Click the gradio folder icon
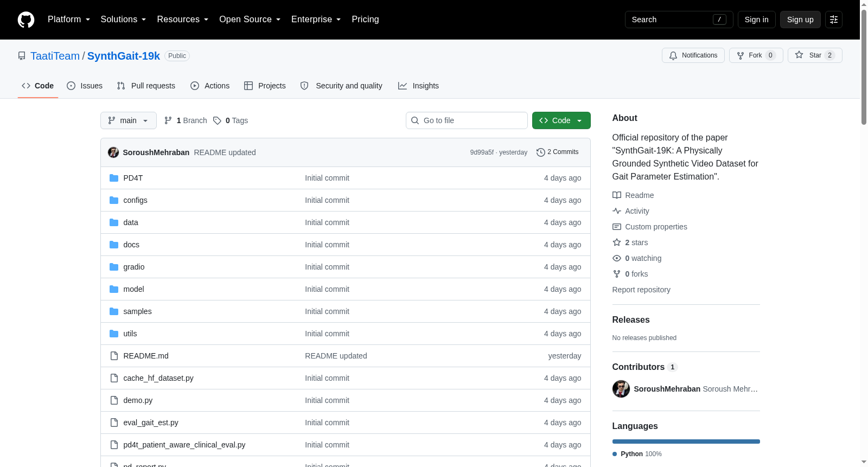Image resolution: width=868 pixels, height=467 pixels. coord(114,267)
